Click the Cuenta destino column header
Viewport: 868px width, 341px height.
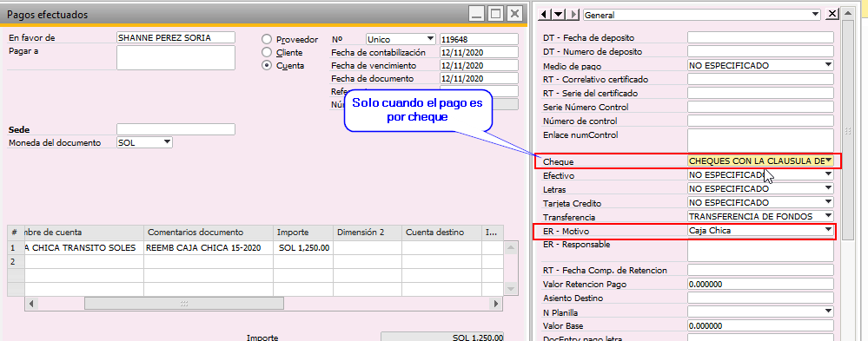click(x=441, y=233)
